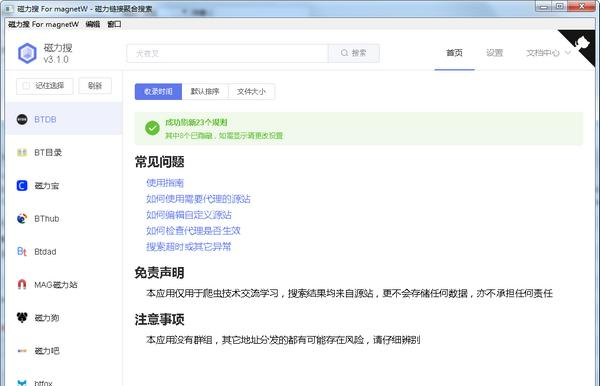The image size is (600, 386).
Task: Toggle the 记住选择 checkbox
Action: (x=26, y=86)
